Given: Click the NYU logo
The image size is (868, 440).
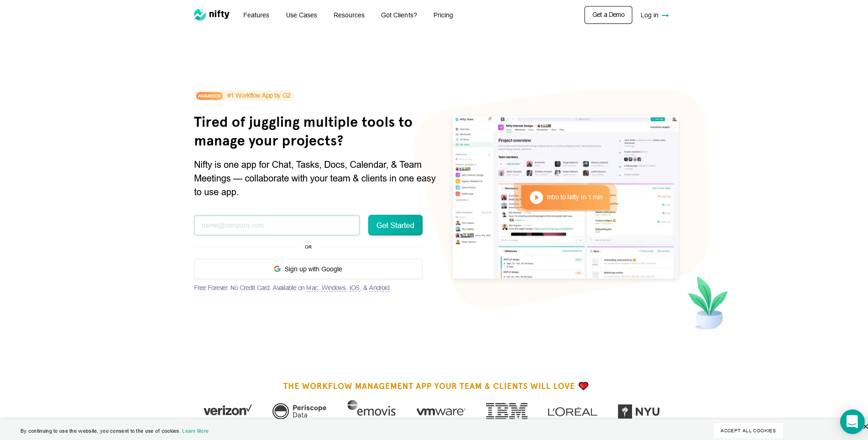Looking at the screenshot, I should [x=638, y=411].
